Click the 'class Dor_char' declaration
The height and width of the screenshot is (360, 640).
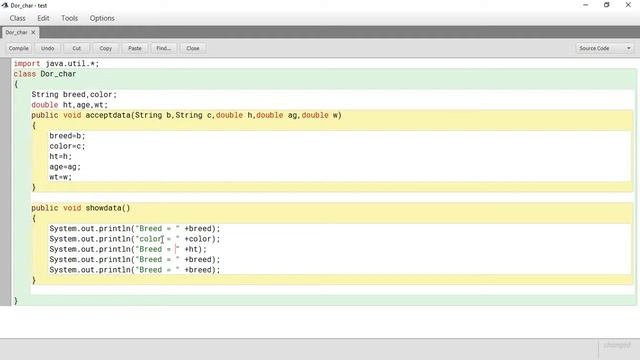click(x=45, y=74)
